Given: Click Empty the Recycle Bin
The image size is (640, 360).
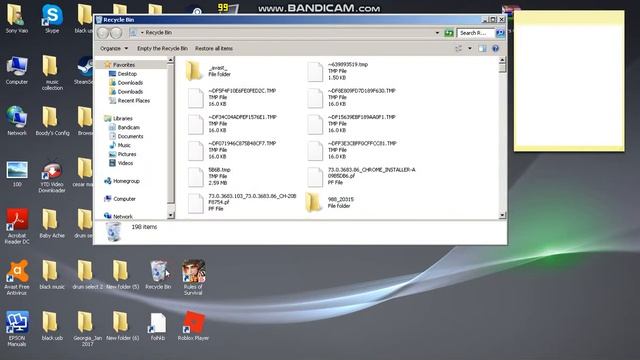Looking at the screenshot, I should click(x=162, y=49).
